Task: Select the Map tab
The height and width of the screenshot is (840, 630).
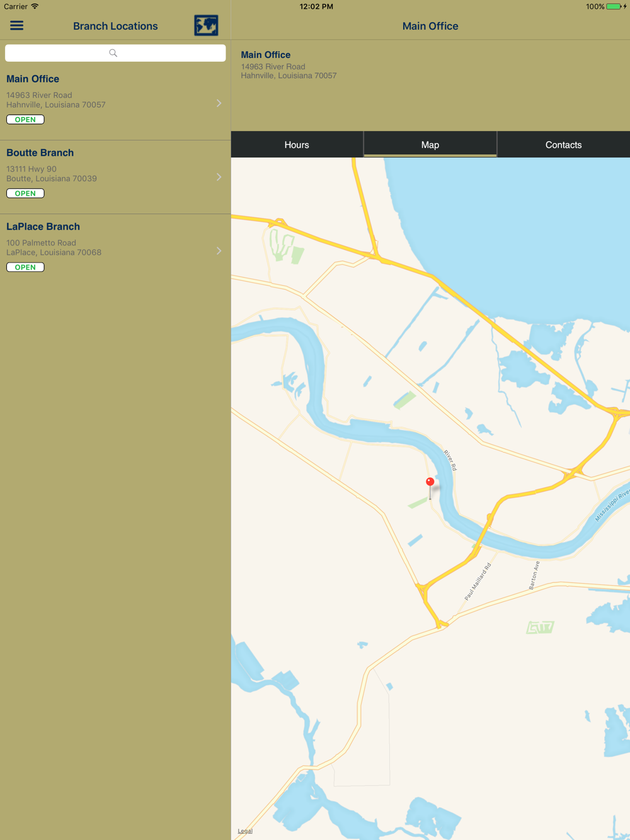Action: point(430,145)
